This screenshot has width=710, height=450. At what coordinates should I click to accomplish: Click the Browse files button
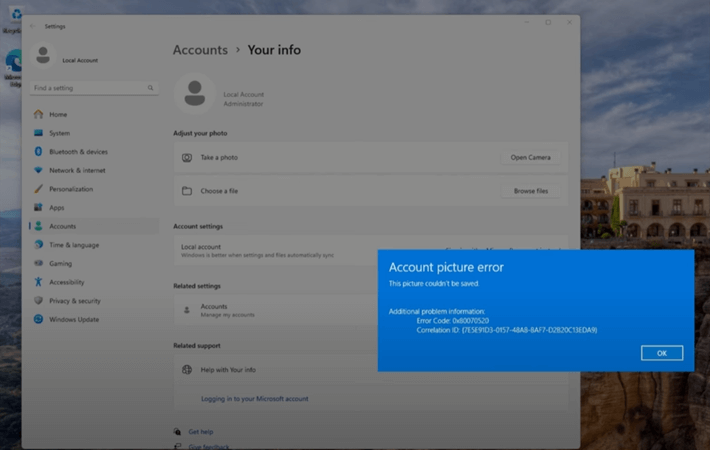tap(531, 191)
